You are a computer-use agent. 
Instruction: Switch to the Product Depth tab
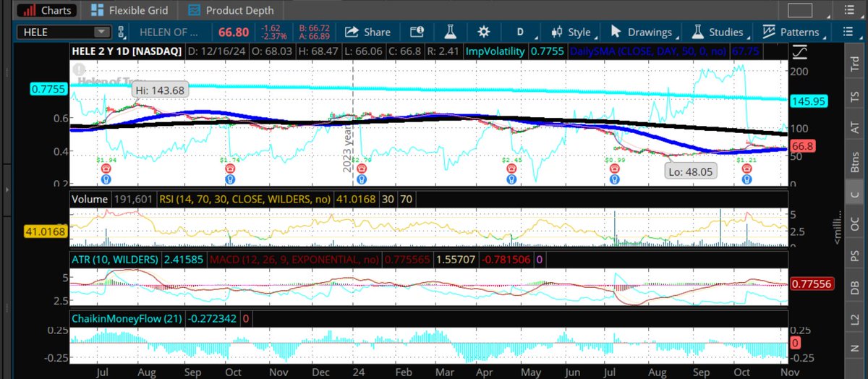pyautogui.click(x=231, y=11)
